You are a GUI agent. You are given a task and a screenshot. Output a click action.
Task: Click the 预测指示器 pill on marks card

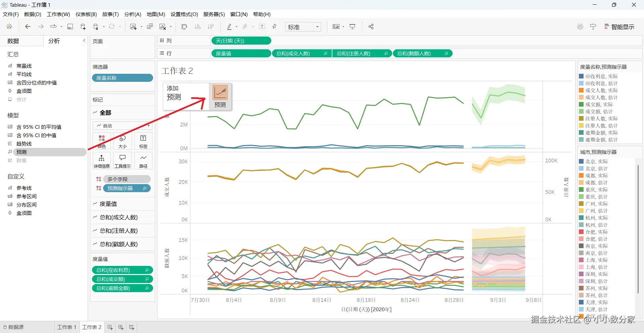(x=127, y=188)
